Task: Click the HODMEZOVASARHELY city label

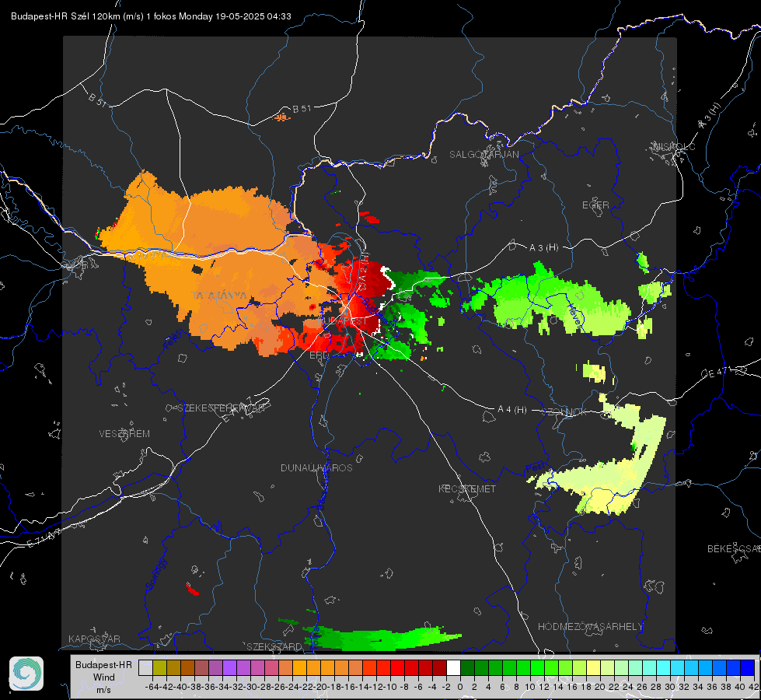Action: (590, 627)
